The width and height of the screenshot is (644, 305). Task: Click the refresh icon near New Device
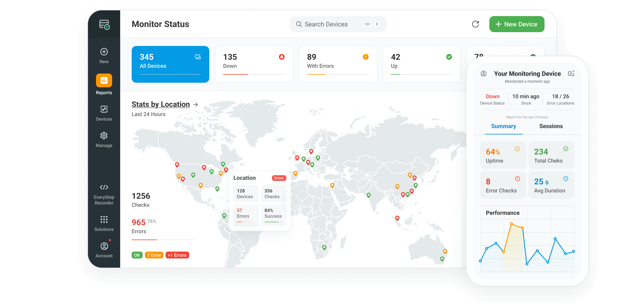click(476, 24)
